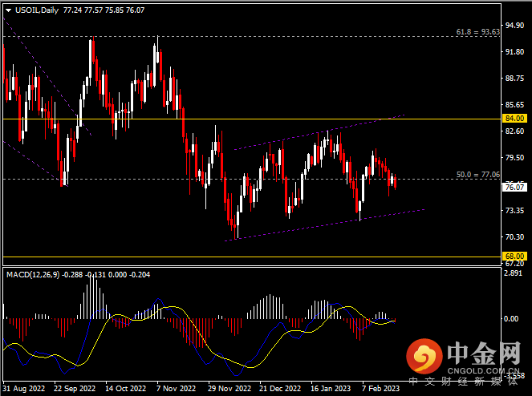Screen dimensions: 532x396
Task: Click the 94.90 price axis value
Action: [x=515, y=26]
